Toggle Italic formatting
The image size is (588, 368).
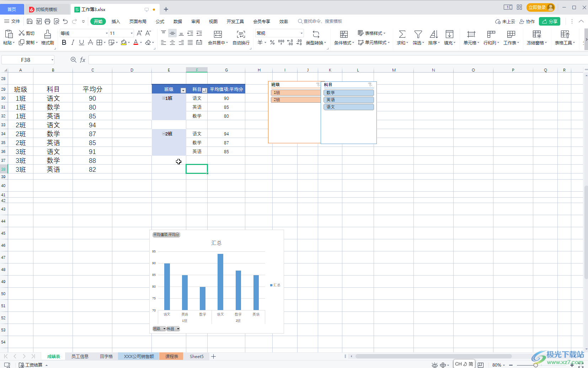tap(73, 43)
